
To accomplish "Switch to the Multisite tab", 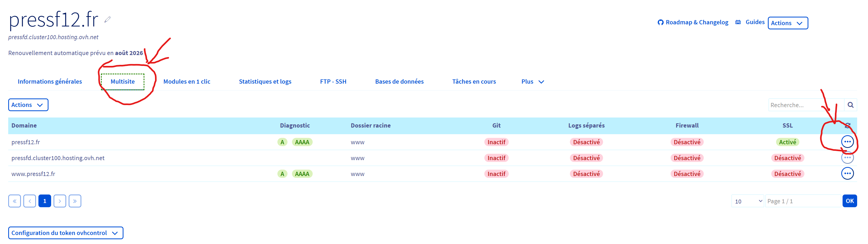I will point(123,82).
